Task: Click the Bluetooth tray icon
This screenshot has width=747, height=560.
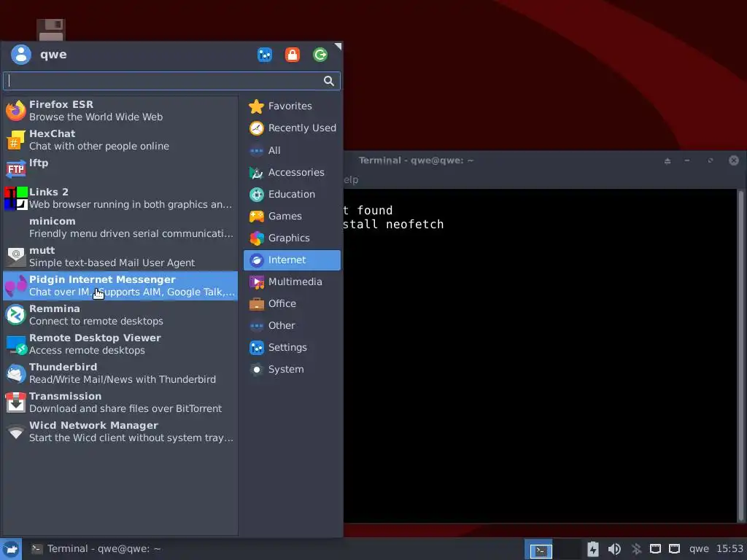Action: click(x=636, y=549)
